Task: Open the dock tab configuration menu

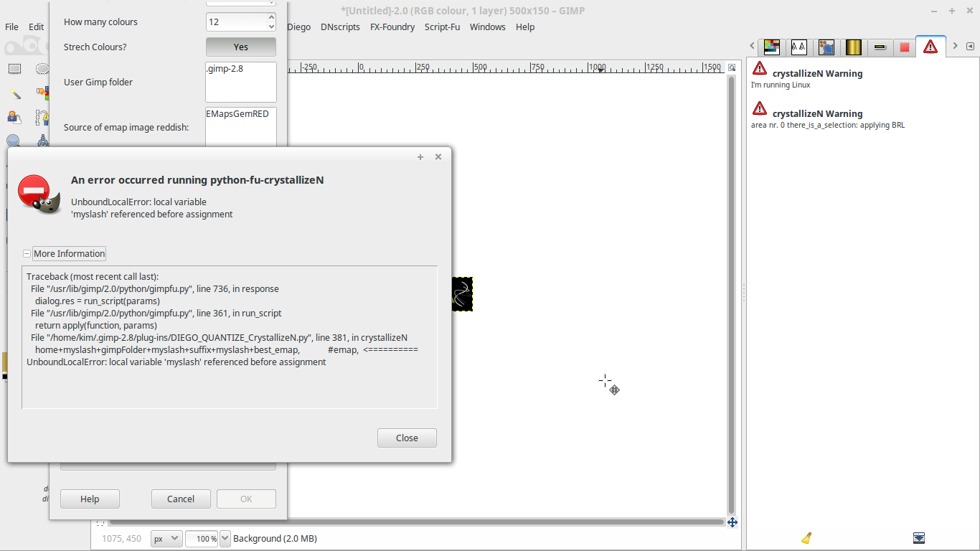Action: coord(970,46)
